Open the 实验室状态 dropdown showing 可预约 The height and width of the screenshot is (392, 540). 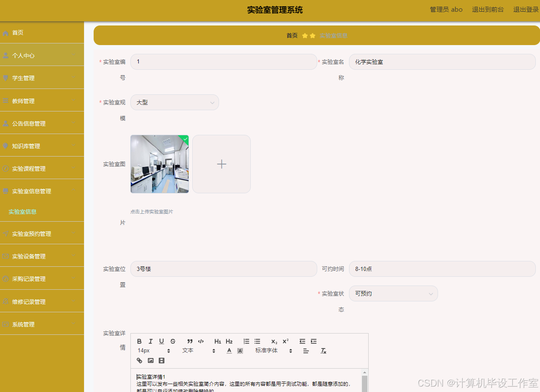(393, 293)
